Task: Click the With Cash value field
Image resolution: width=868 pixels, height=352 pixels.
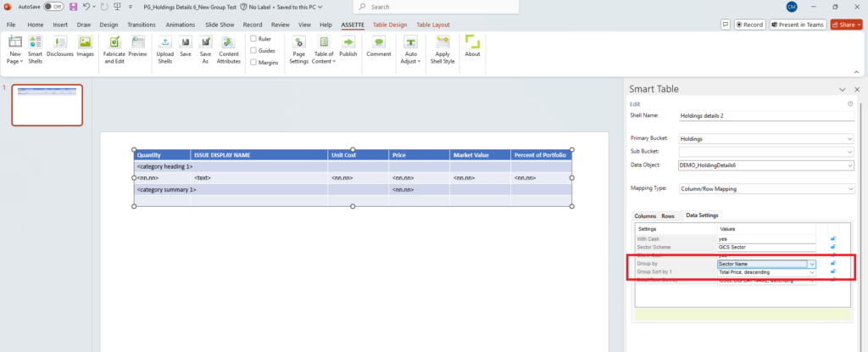Action: click(x=766, y=239)
